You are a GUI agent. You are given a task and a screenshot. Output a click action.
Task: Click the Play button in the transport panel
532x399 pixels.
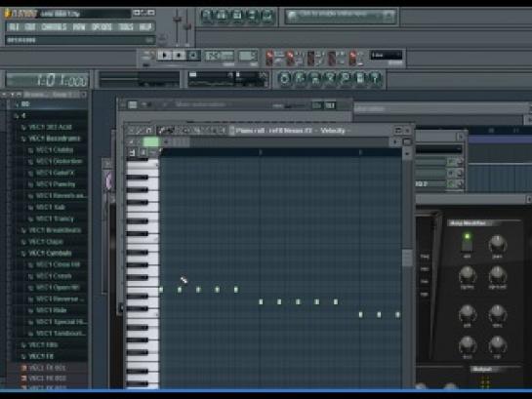[165, 56]
